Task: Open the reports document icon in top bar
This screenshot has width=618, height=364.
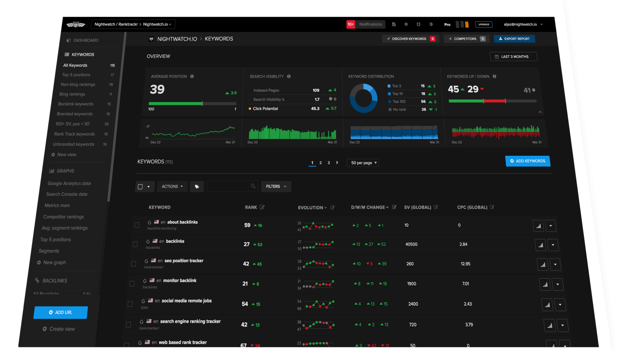Action: pos(394,24)
